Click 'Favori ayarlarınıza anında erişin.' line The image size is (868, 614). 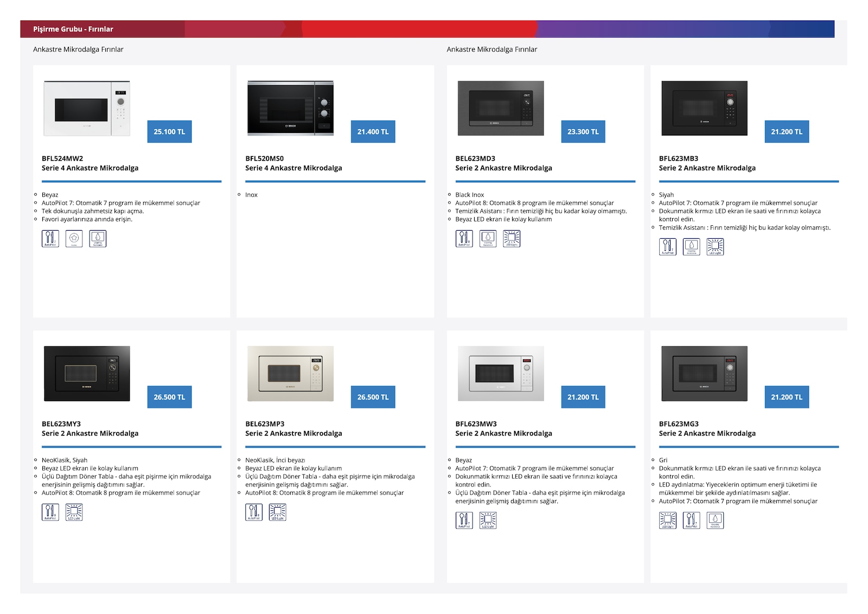point(87,219)
